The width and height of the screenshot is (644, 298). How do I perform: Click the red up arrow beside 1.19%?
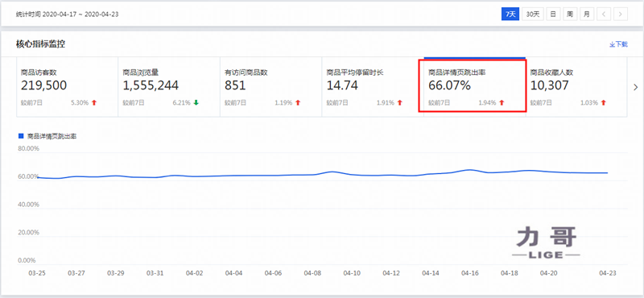point(298,103)
